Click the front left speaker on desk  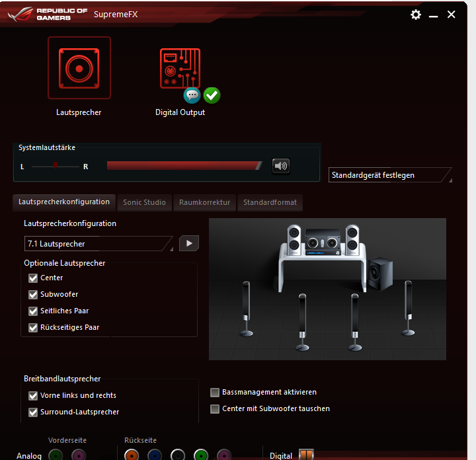(294, 240)
